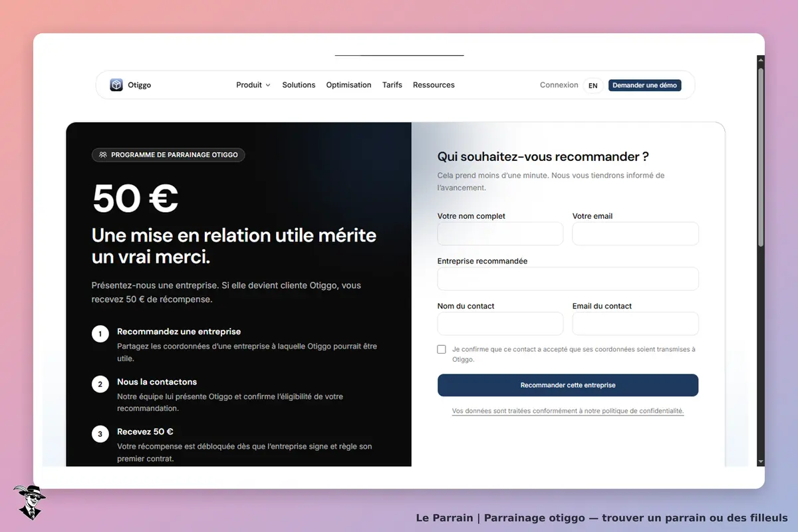Click the Produit chevron arrow
This screenshot has height=532, width=798.
268,85
